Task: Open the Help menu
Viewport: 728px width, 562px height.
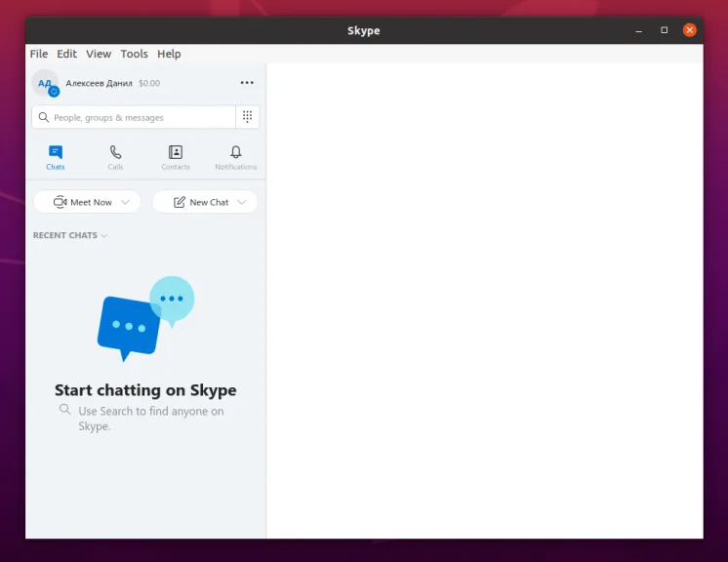Action: tap(169, 54)
